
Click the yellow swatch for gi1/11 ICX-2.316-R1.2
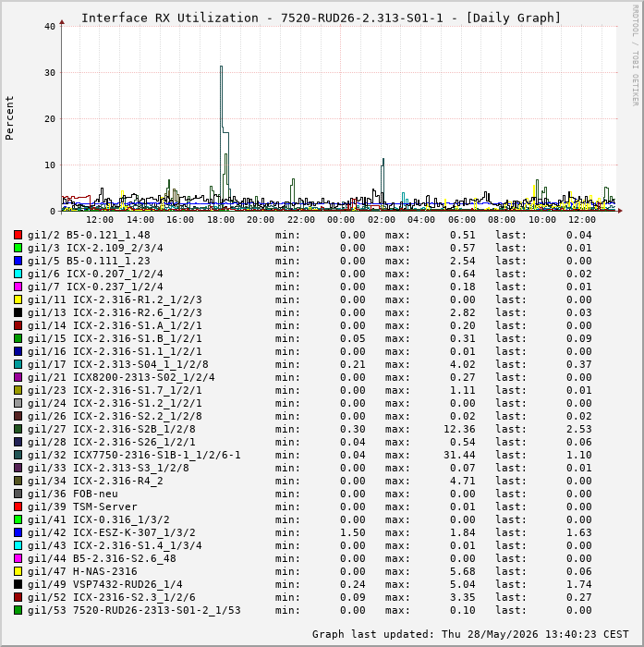(x=18, y=299)
